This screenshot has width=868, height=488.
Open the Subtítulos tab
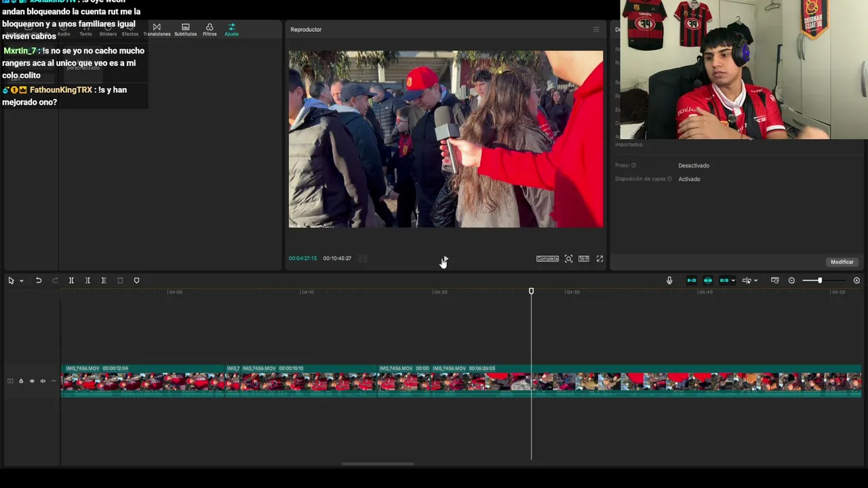click(185, 30)
